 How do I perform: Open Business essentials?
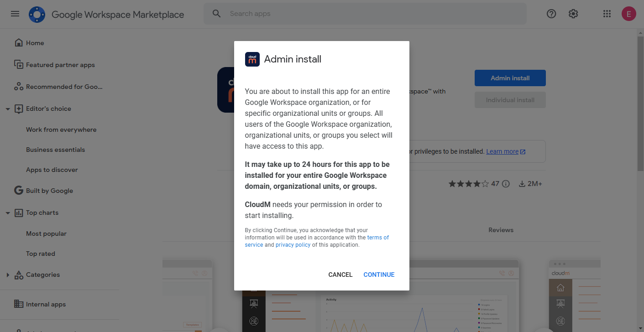click(56, 150)
